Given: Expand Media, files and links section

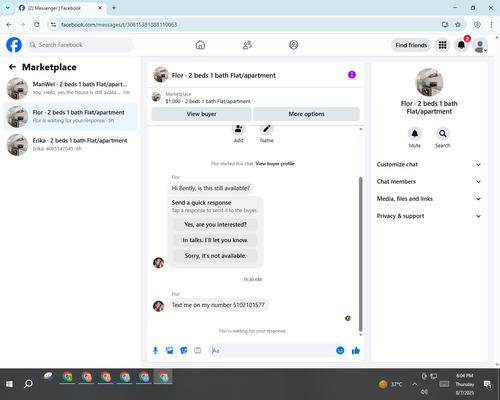Looking at the screenshot, I should [429, 199].
